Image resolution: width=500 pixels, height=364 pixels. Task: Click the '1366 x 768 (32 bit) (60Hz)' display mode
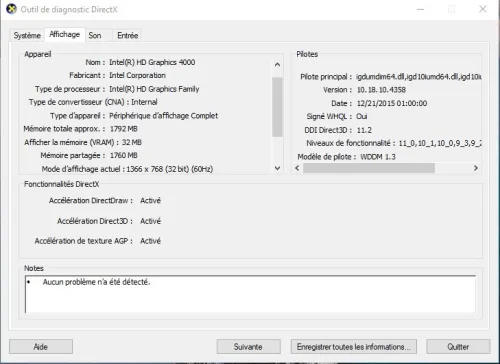pyautogui.click(x=170, y=169)
